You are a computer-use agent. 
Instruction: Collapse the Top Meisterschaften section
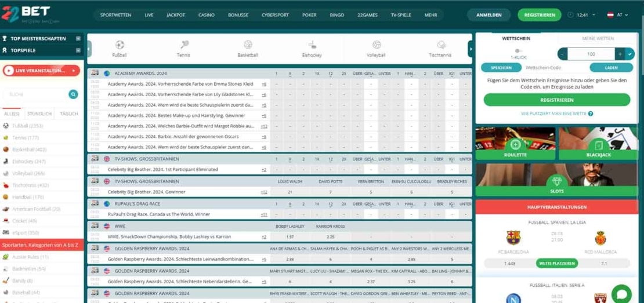(x=78, y=39)
